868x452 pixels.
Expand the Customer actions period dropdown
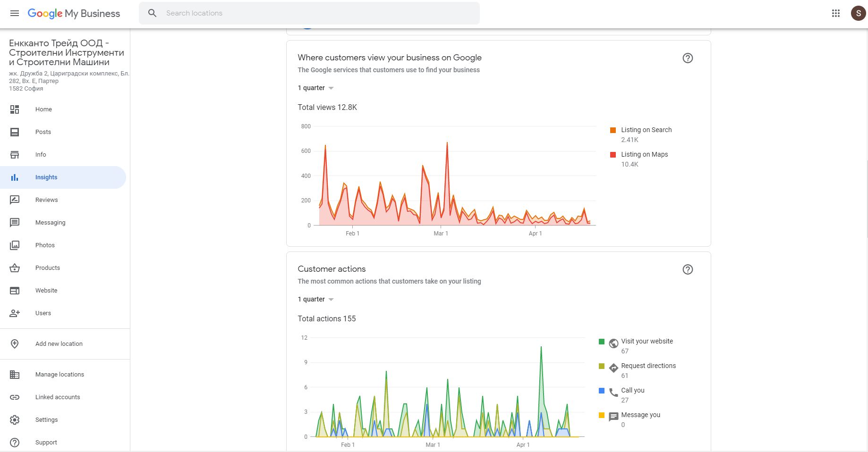tap(316, 300)
